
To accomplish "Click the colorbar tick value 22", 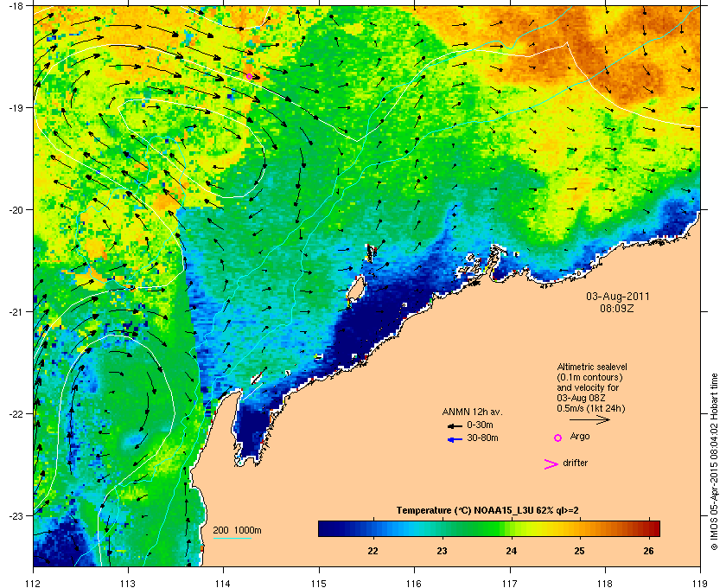I will click(x=373, y=551).
